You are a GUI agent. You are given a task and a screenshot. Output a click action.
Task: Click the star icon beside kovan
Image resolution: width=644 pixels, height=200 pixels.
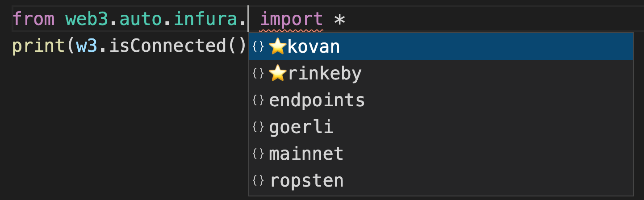(x=277, y=46)
